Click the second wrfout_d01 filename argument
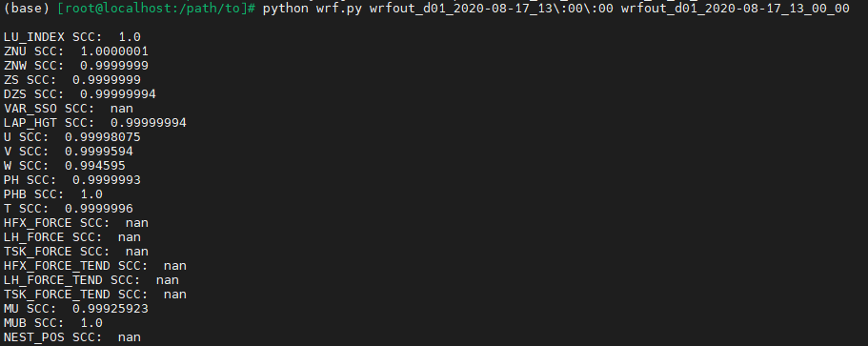The height and width of the screenshot is (346, 868). click(736, 9)
